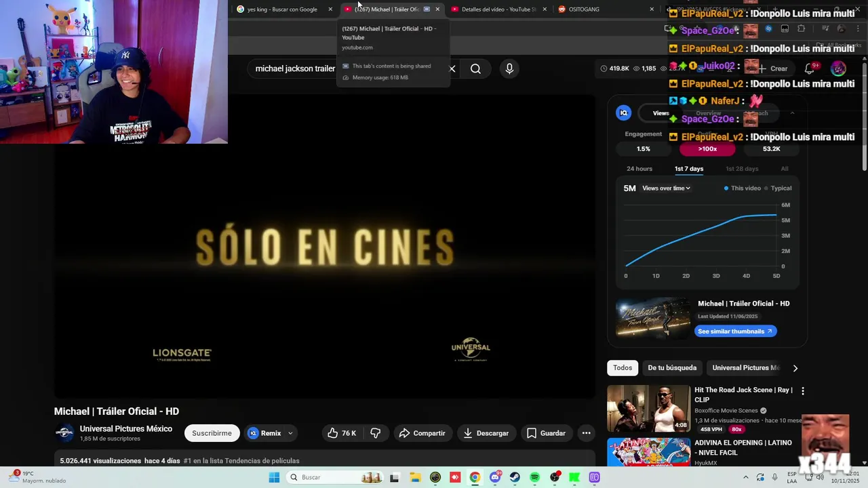Select the De tu búsqueda chip
This screenshot has width=868, height=488.
(x=672, y=368)
